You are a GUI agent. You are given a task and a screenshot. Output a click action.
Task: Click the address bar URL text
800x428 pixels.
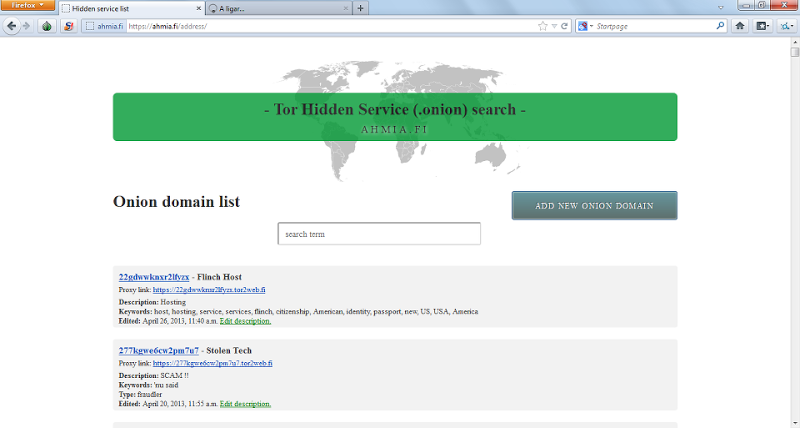point(168,26)
